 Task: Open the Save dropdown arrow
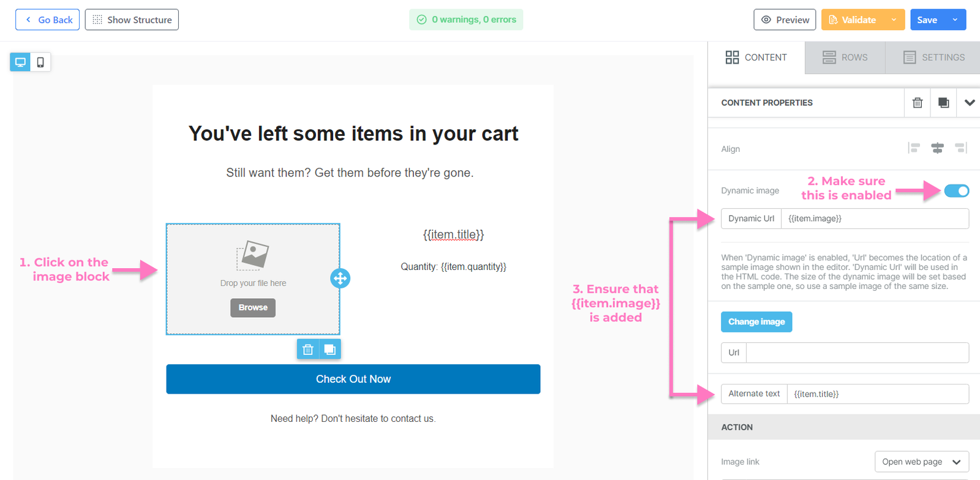955,20
